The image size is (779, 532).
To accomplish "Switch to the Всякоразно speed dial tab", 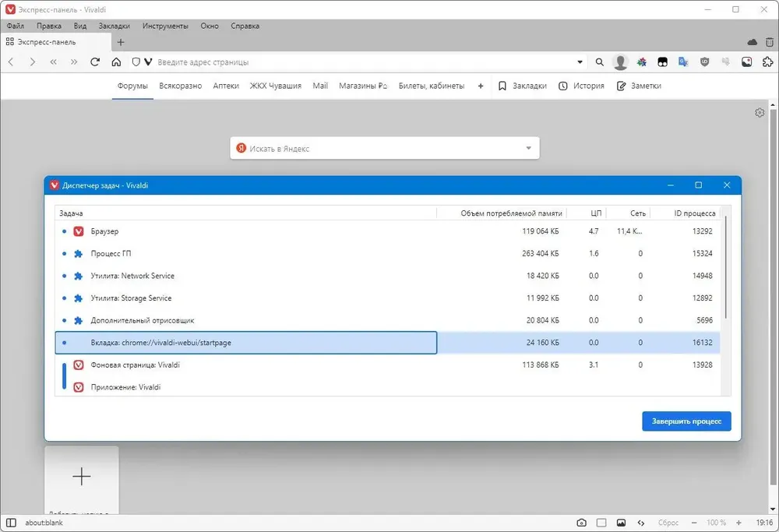I will tap(181, 86).
